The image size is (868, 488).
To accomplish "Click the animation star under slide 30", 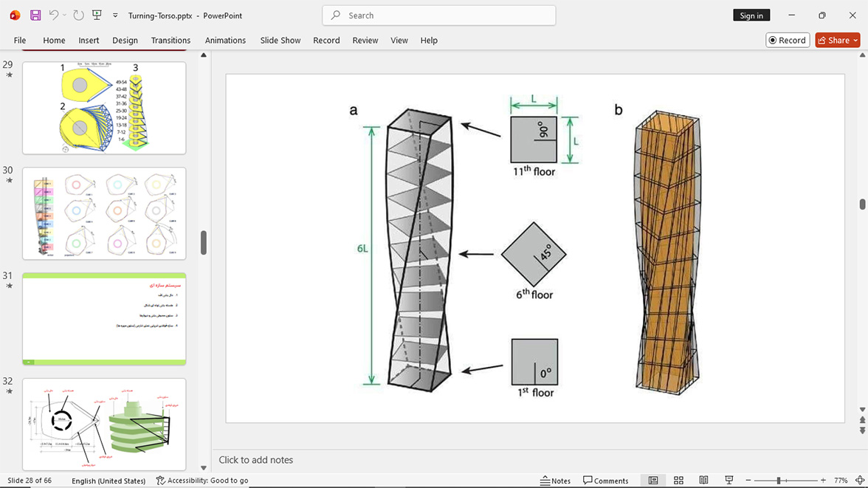I will (9, 181).
